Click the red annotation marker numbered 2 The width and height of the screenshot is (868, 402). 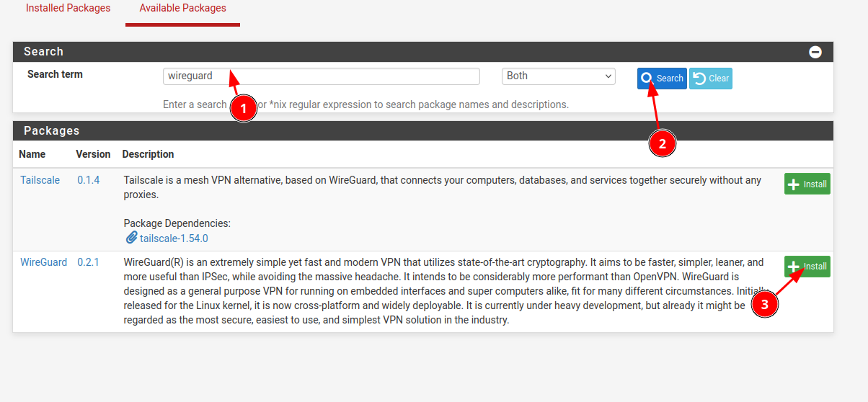[662, 143]
